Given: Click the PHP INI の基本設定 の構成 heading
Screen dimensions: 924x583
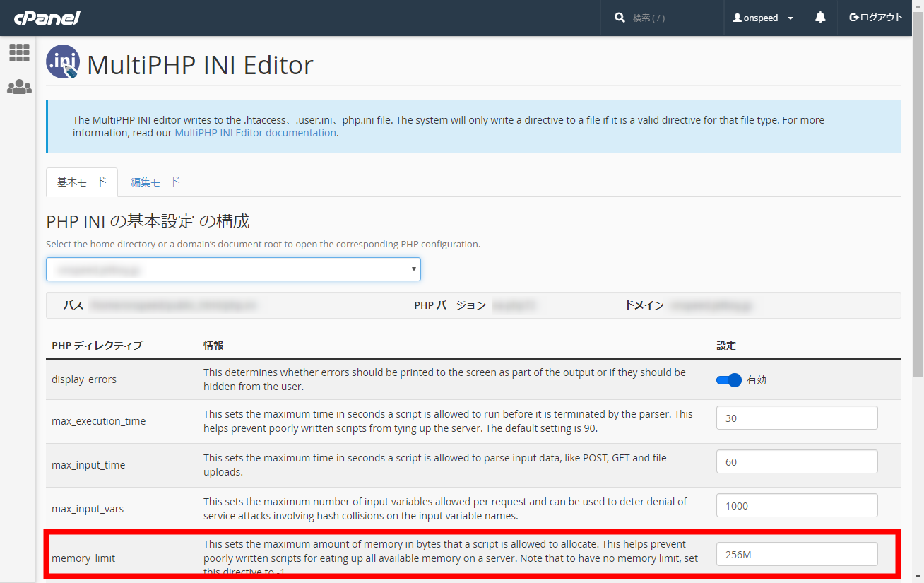Looking at the screenshot, I should (x=148, y=221).
